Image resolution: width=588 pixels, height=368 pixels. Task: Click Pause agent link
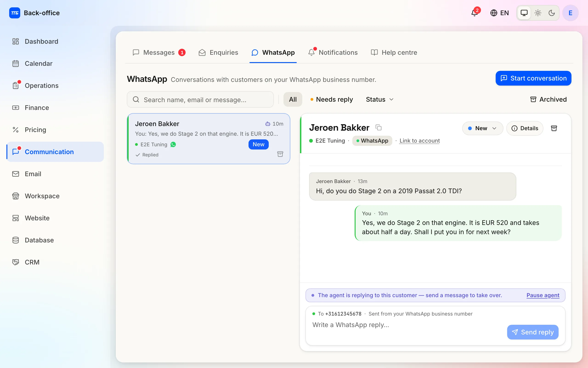(x=543, y=295)
